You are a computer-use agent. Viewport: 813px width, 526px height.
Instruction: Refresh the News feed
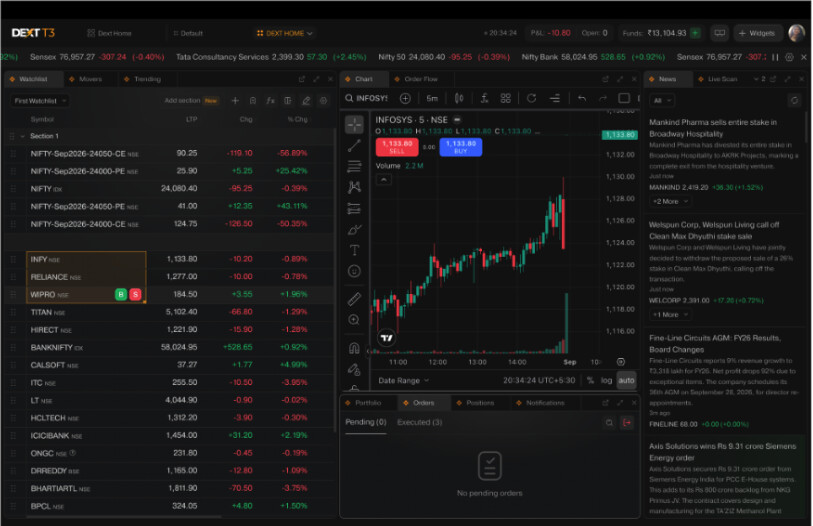(x=794, y=101)
